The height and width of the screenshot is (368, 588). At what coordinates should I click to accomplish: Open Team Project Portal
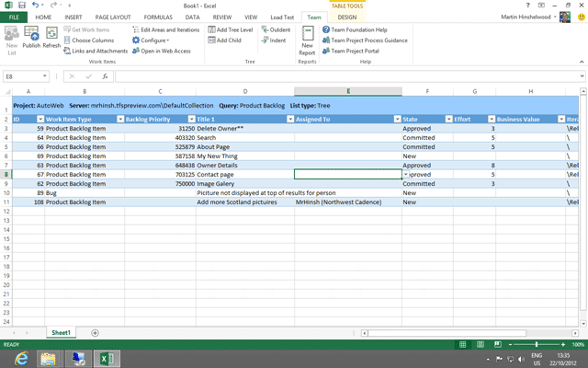coord(351,51)
